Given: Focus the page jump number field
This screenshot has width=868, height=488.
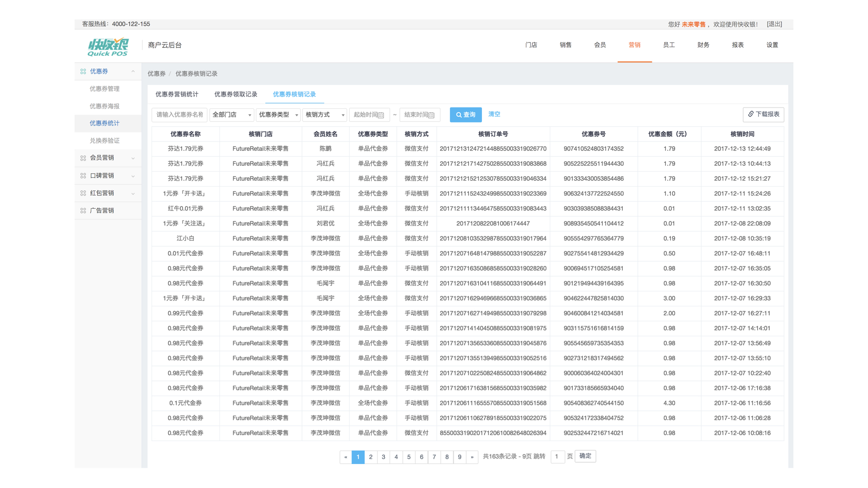Looking at the screenshot, I should point(557,456).
